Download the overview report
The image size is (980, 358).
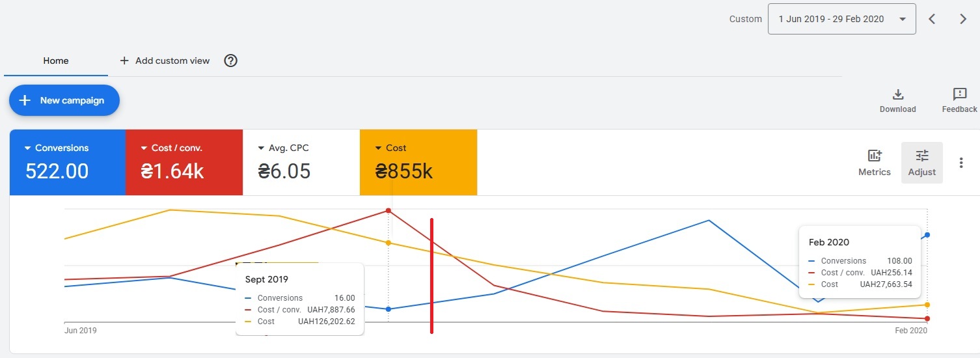897,101
